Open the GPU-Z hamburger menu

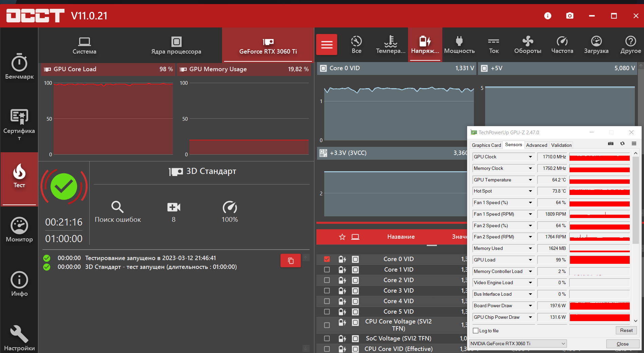pos(634,143)
